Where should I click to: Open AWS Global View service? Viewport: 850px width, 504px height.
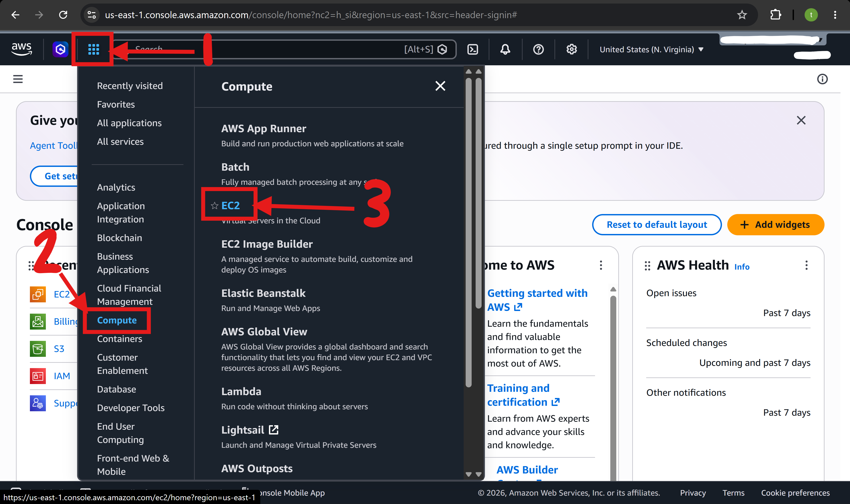264,332
